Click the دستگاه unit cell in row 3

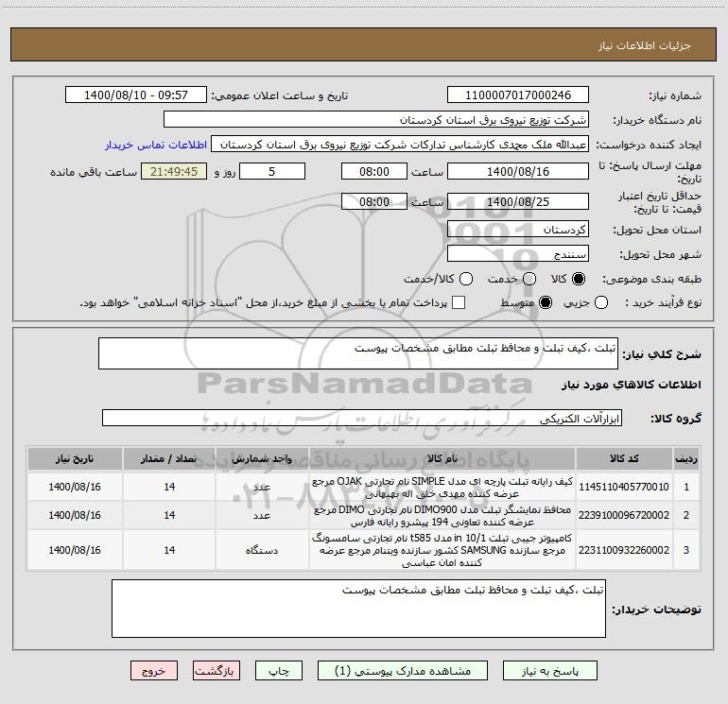click(x=262, y=550)
